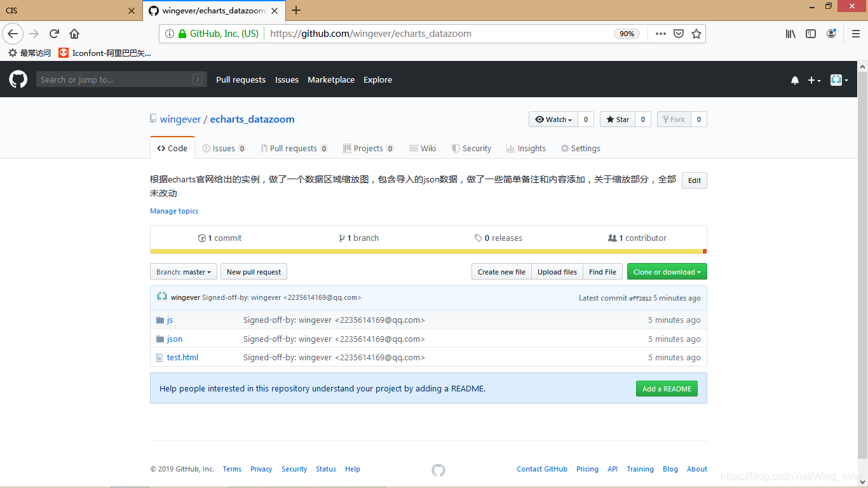
Task: Open the Firefox library icon
Action: click(x=790, y=34)
